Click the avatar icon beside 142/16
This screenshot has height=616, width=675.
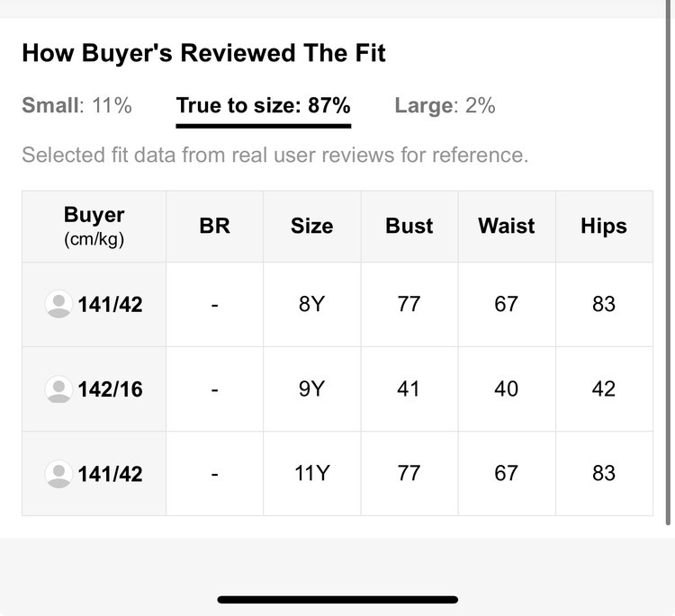[x=58, y=388]
